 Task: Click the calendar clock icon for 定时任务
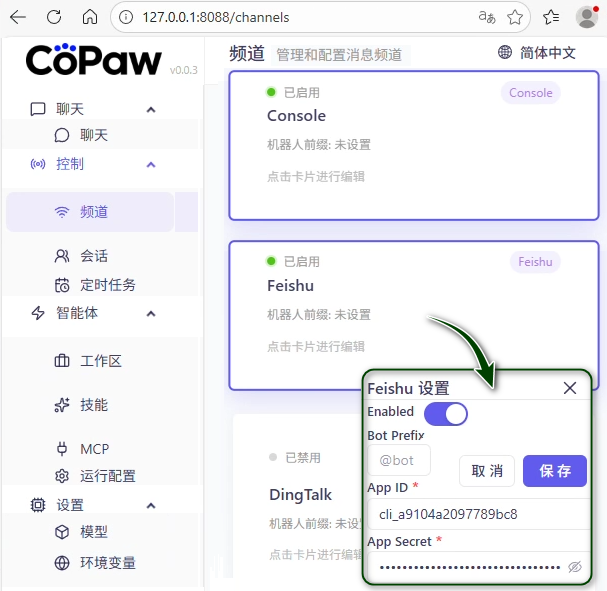click(x=62, y=285)
